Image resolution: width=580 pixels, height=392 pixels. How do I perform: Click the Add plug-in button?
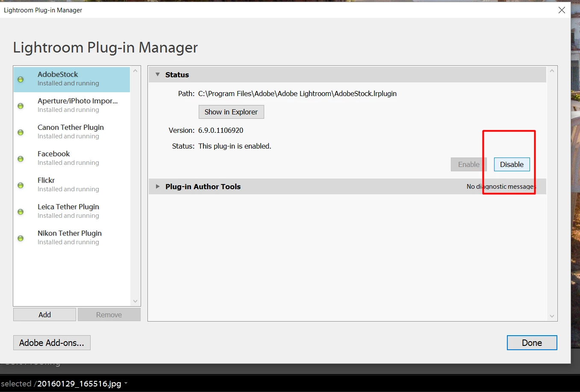tap(44, 315)
